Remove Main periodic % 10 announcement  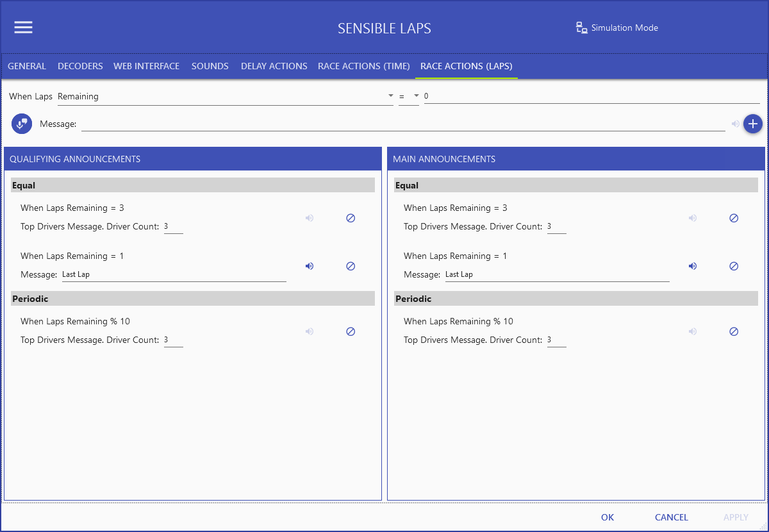click(734, 331)
